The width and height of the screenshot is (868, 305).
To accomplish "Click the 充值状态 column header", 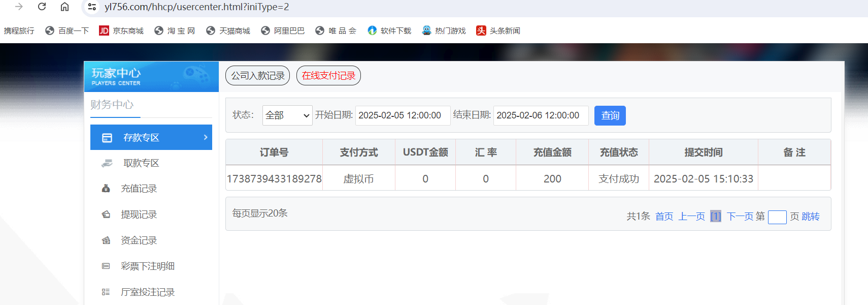I will click(x=619, y=152).
